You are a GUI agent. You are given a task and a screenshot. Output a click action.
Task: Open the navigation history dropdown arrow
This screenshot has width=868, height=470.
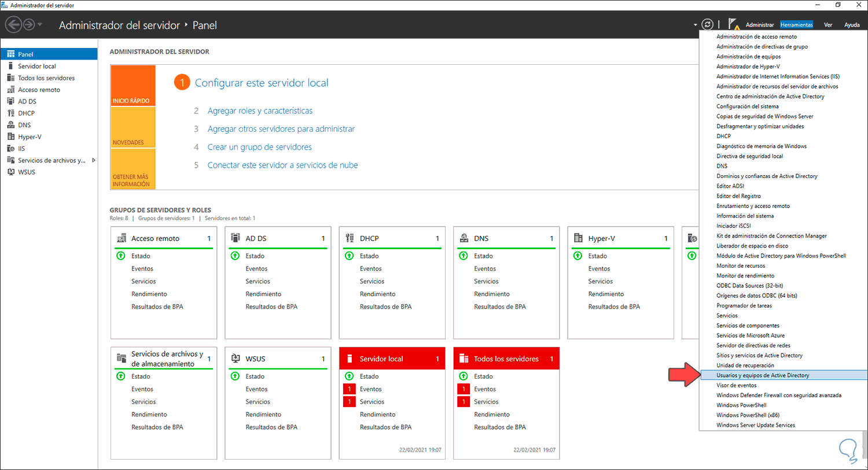coord(40,25)
